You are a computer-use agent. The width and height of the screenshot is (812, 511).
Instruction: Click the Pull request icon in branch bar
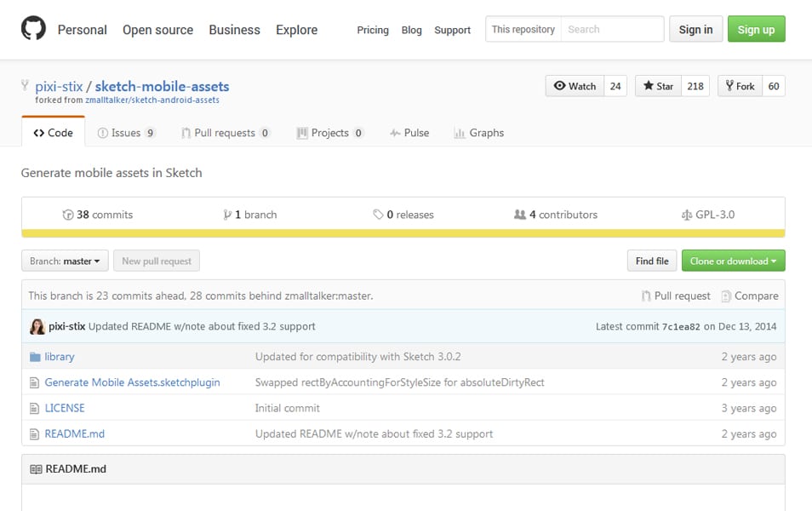coord(646,296)
